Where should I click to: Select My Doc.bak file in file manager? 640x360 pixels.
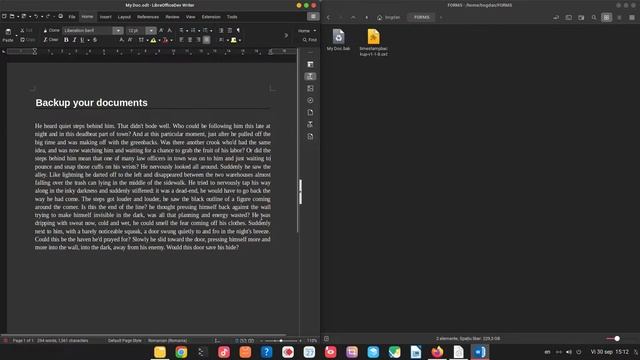click(x=338, y=40)
